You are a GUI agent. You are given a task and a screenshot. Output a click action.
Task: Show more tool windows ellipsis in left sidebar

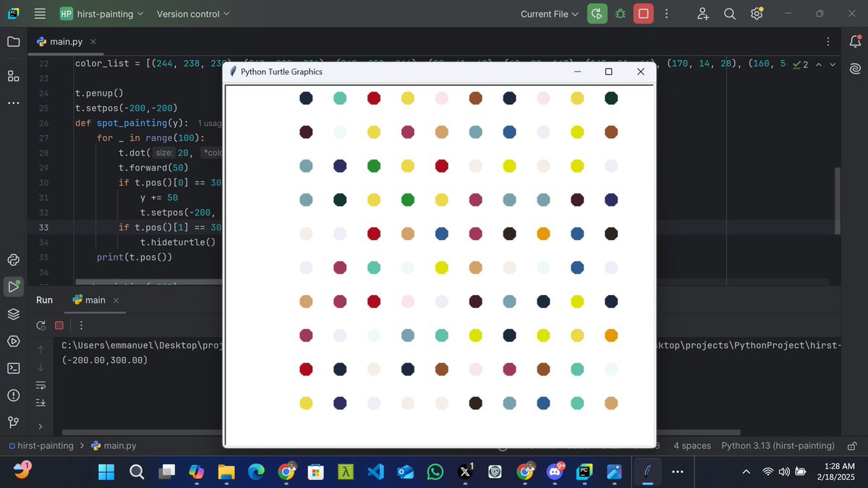pyautogui.click(x=14, y=103)
